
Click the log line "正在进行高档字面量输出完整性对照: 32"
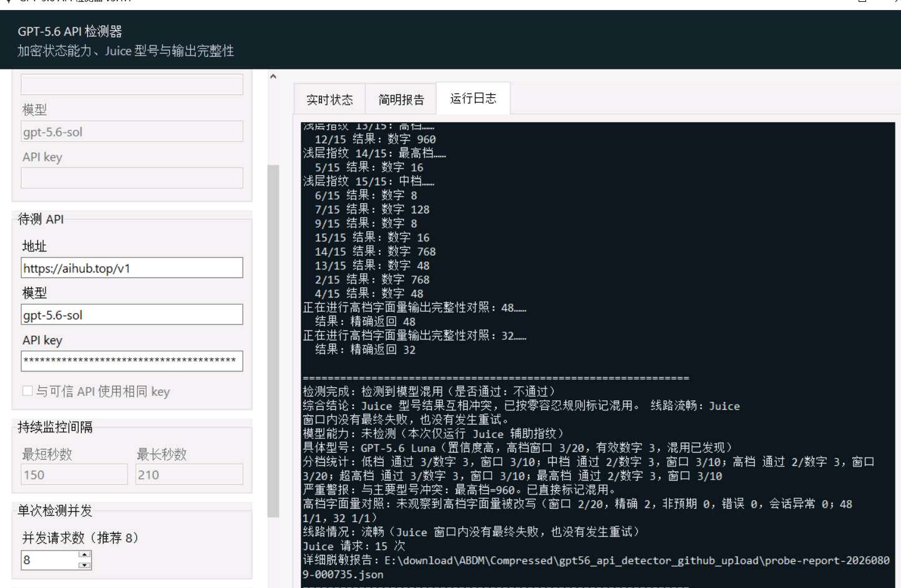point(414,335)
